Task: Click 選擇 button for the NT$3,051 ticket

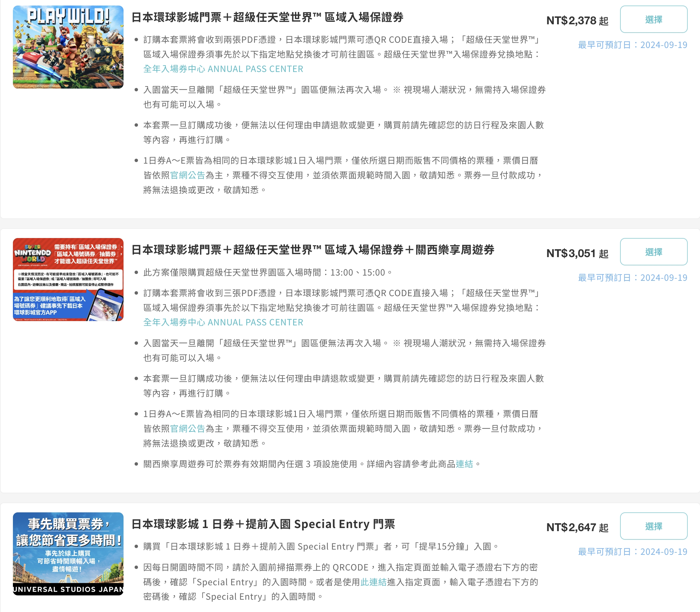Action: coord(653,252)
